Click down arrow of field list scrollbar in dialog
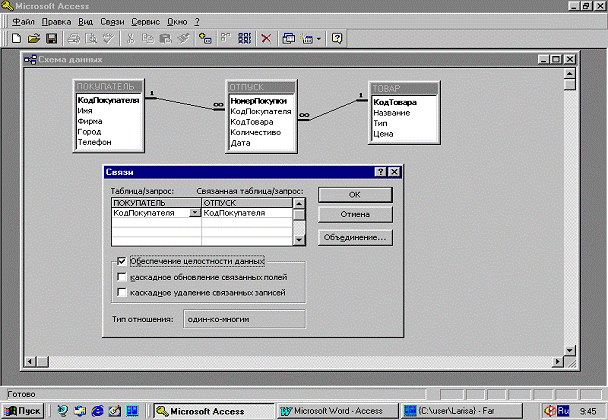 [299, 240]
